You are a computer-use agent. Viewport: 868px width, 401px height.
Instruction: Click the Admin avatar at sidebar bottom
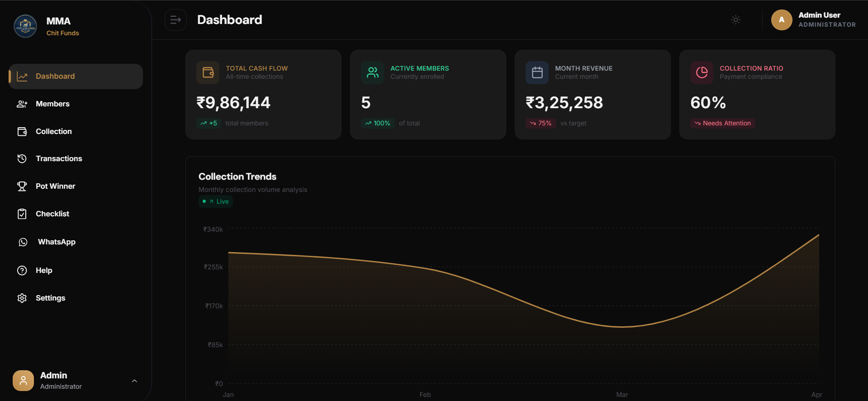(24, 381)
